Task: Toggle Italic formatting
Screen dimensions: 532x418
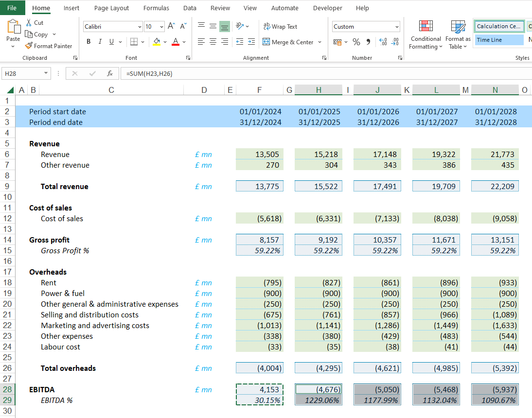Action: [x=100, y=42]
